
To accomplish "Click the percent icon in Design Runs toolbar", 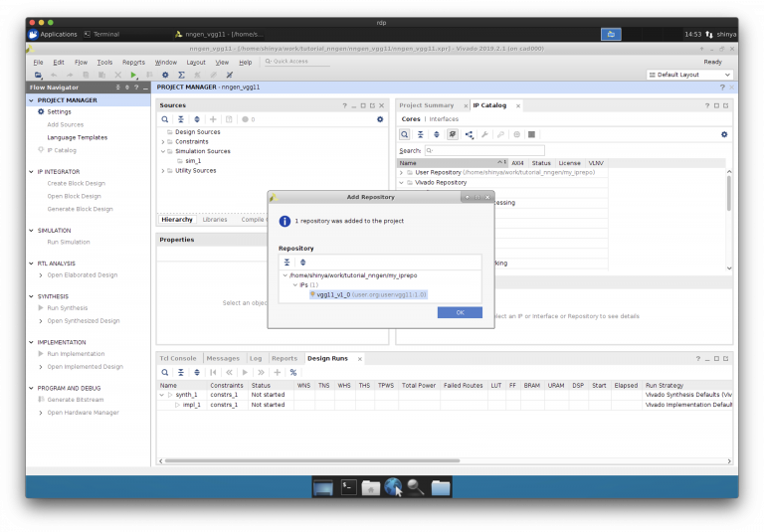I will 292,372.
